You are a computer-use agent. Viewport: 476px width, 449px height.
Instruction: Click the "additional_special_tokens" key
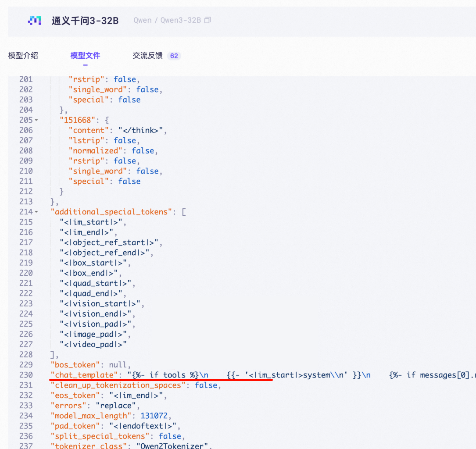(111, 212)
